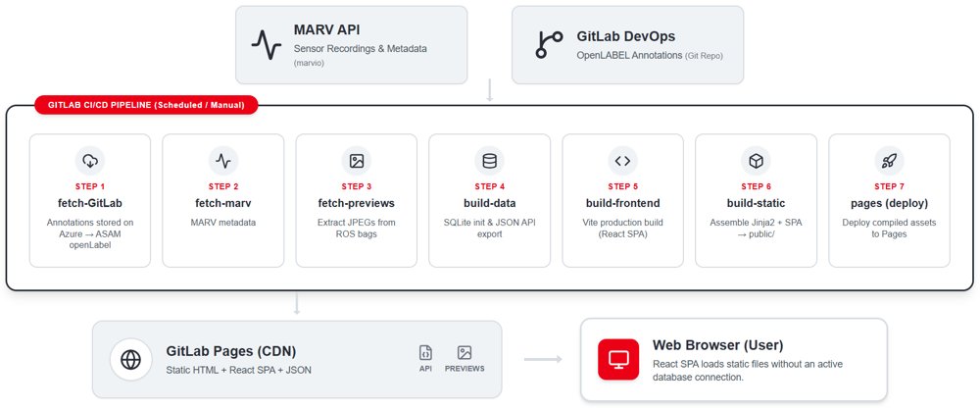Click the MARV API waveform icon
This screenshot has width=980, height=409.
(x=267, y=45)
